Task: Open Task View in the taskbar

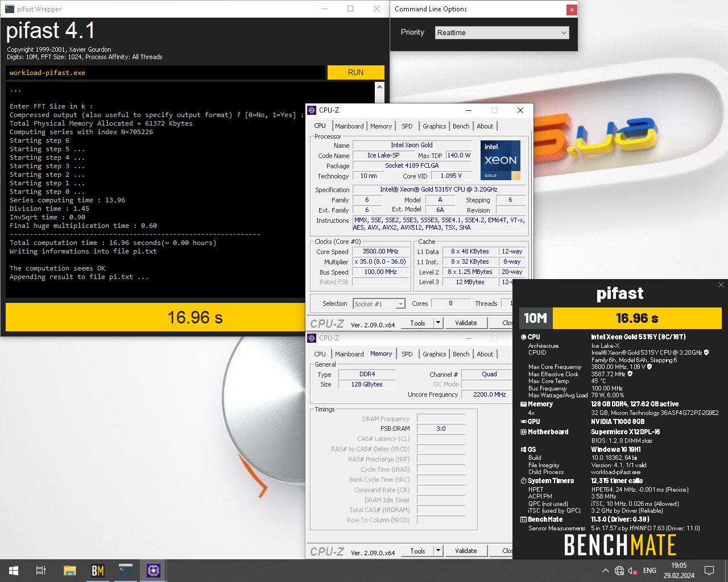Action: [41, 571]
